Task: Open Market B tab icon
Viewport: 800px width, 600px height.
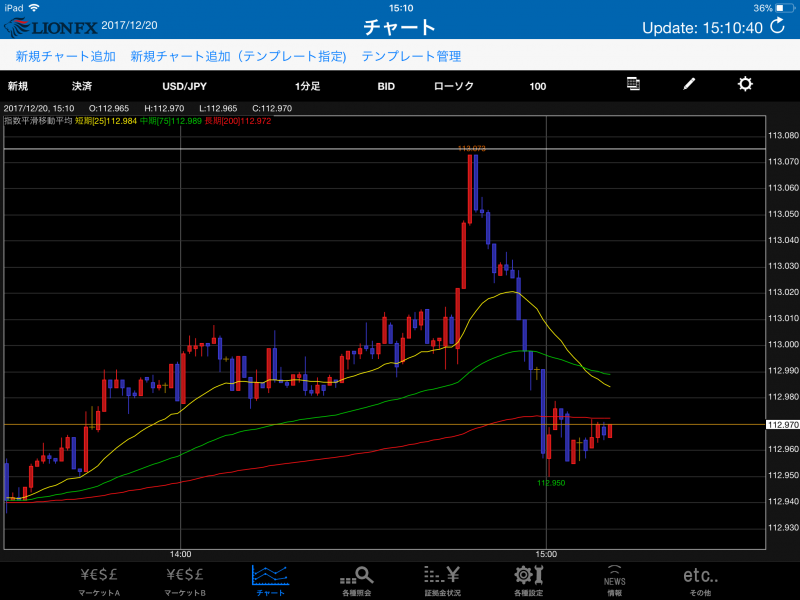Action: [184, 580]
